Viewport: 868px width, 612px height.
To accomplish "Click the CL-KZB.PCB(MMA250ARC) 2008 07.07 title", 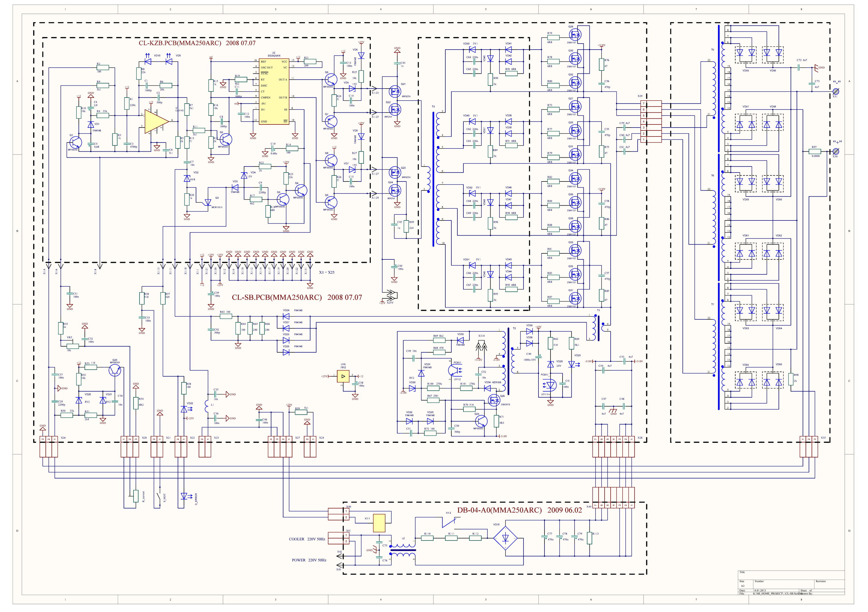I will 197,43.
